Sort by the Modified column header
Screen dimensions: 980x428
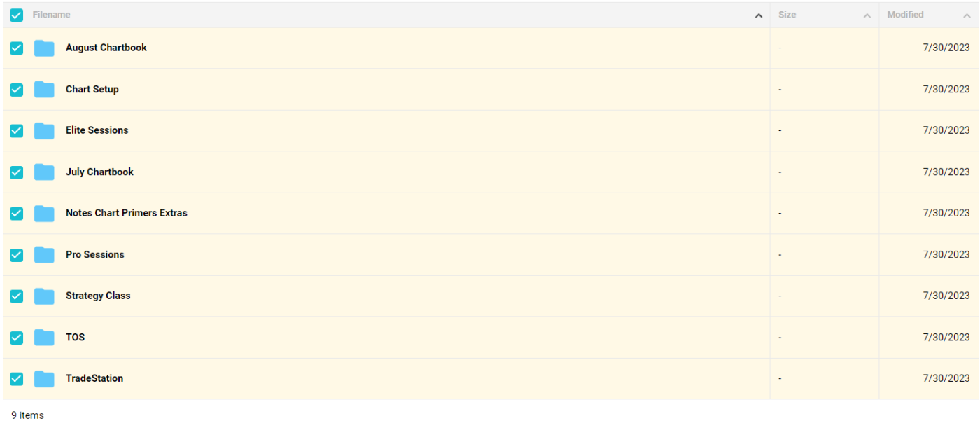pos(905,15)
